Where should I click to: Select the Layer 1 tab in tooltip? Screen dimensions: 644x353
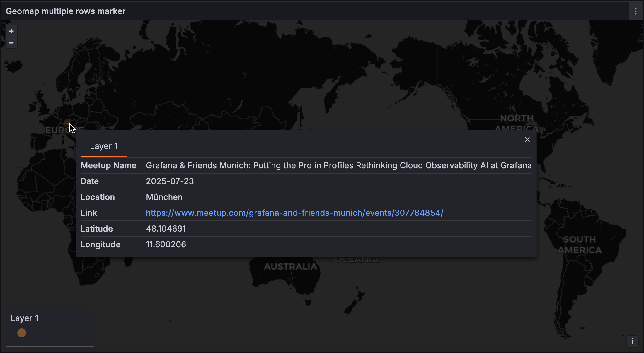(104, 146)
